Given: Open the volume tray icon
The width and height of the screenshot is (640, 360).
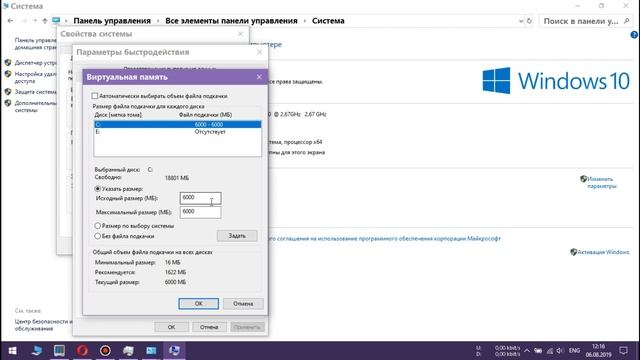Looking at the screenshot, I should pos(560,351).
